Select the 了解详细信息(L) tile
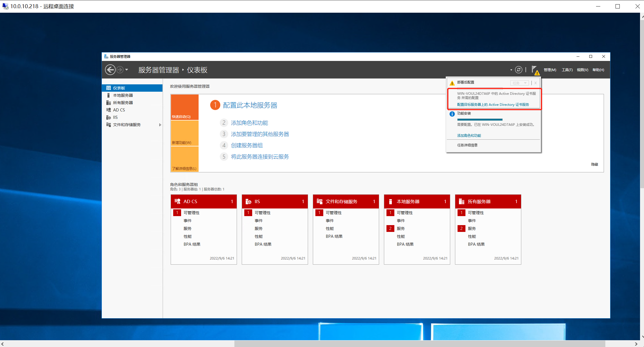The image size is (644, 347). [x=184, y=159]
